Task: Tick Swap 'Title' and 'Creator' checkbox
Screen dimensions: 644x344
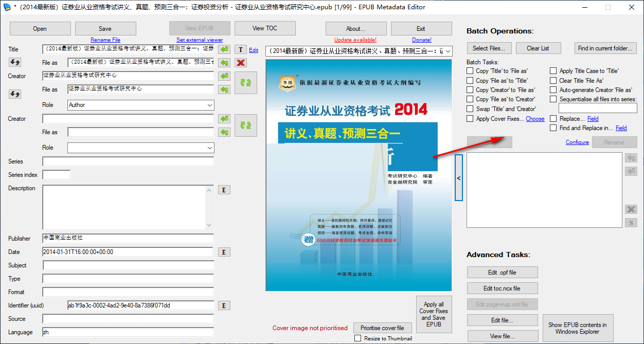Action: [470, 109]
